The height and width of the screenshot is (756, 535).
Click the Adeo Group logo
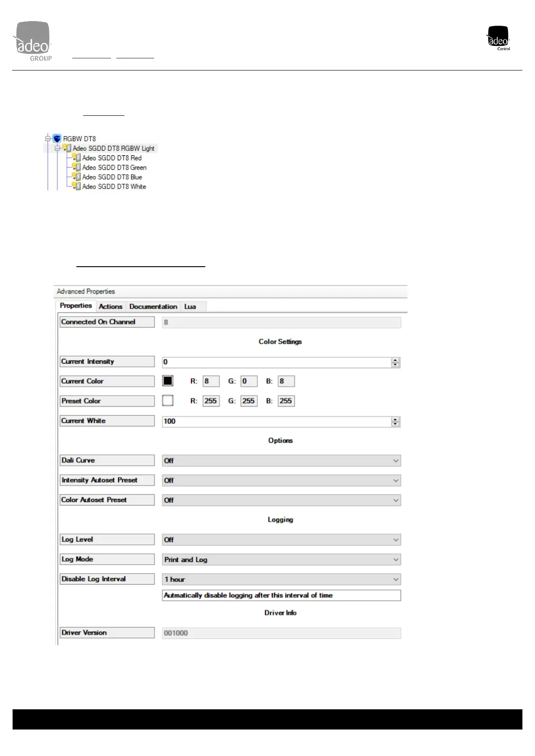(32, 41)
